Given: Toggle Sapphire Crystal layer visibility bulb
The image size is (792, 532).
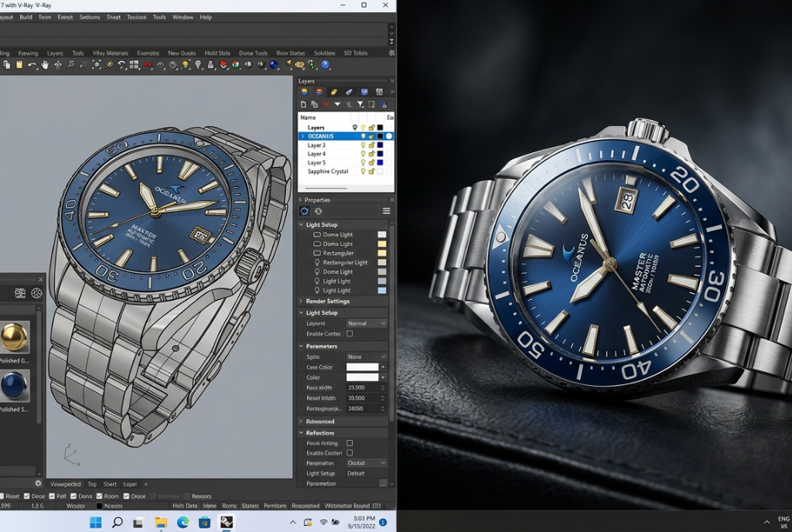Looking at the screenshot, I should (363, 171).
